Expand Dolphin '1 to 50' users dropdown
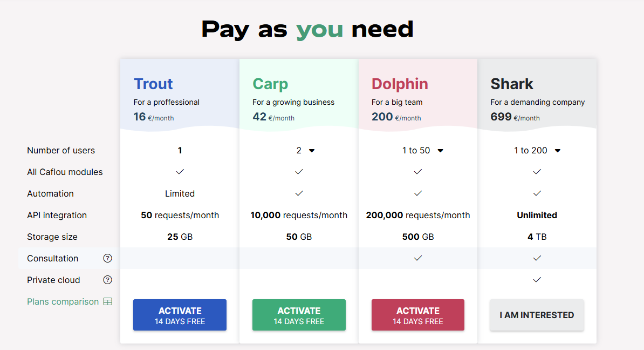The width and height of the screenshot is (644, 350). coord(423,151)
